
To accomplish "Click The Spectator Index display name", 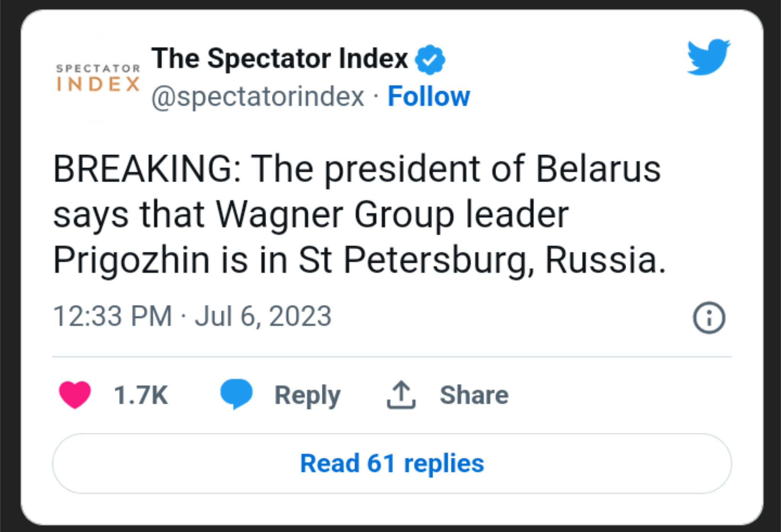I will [x=280, y=58].
